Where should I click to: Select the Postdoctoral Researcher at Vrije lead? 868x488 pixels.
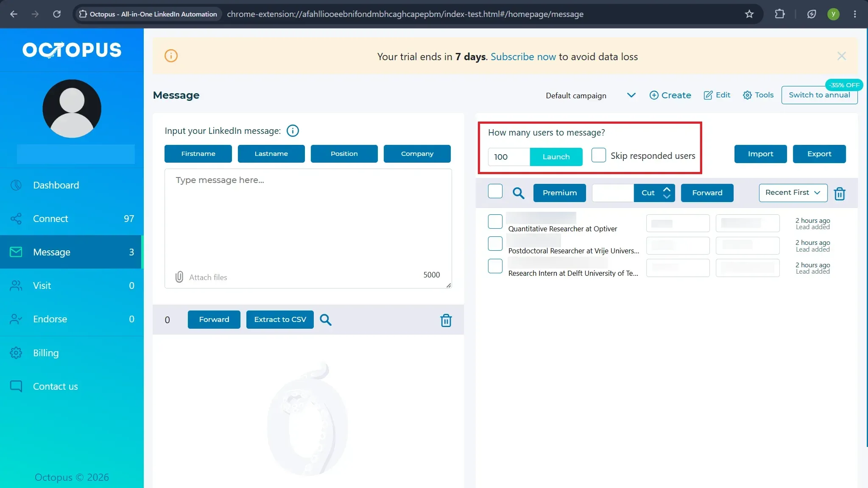495,244
